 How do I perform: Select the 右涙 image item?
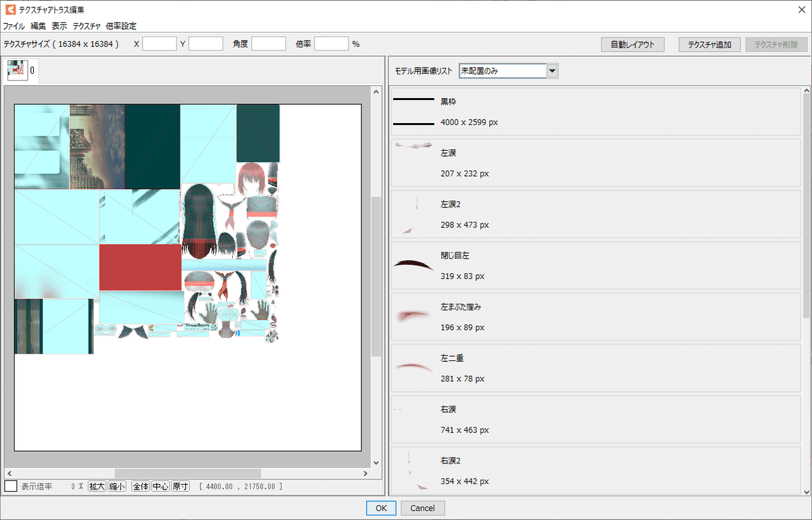pos(596,420)
